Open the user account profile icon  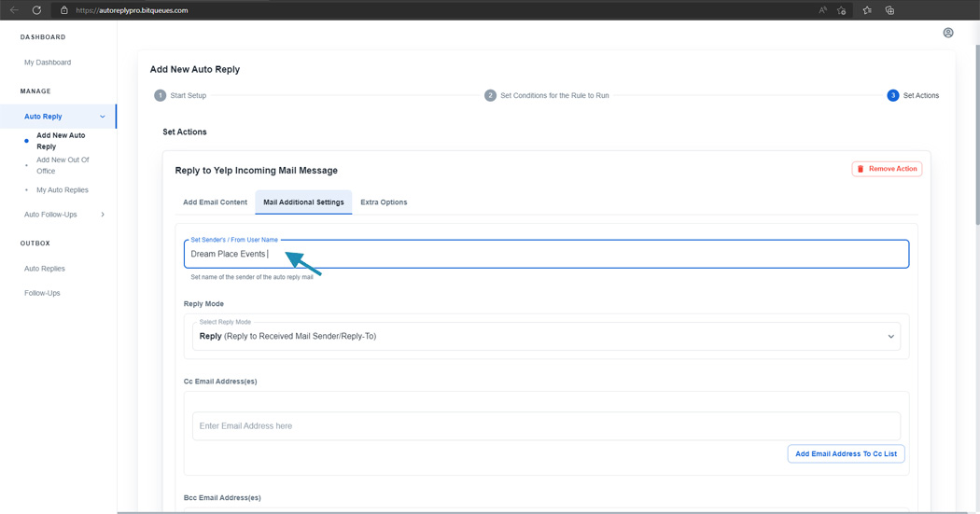pyautogui.click(x=948, y=33)
